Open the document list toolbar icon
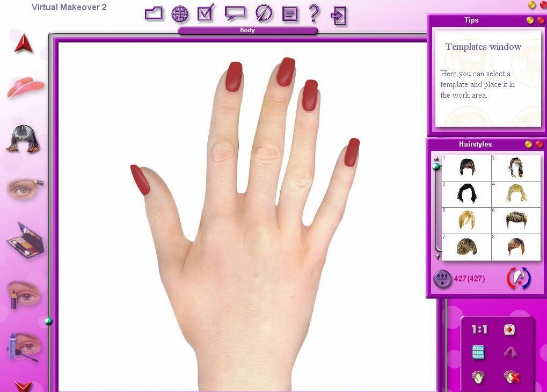547x392 pixels. click(x=289, y=13)
